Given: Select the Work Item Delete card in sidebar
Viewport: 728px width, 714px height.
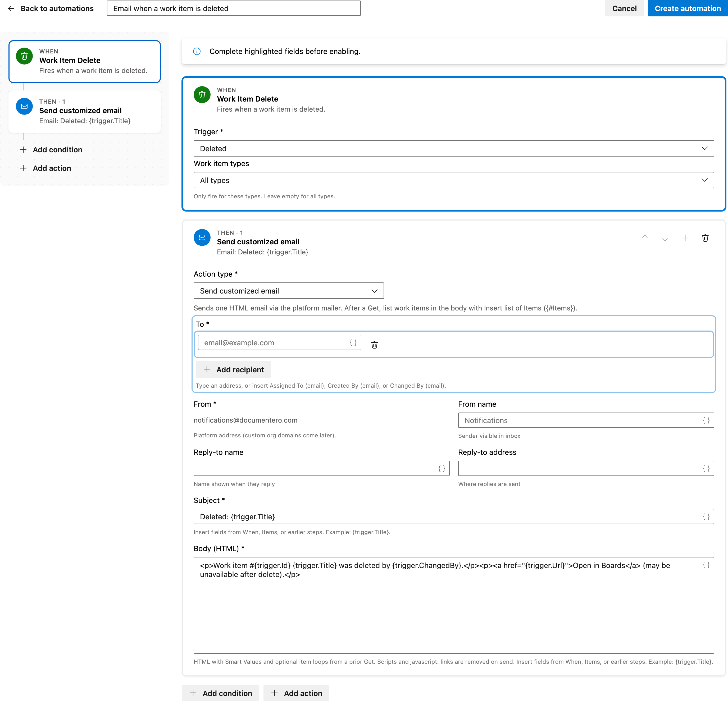Looking at the screenshot, I should [85, 62].
